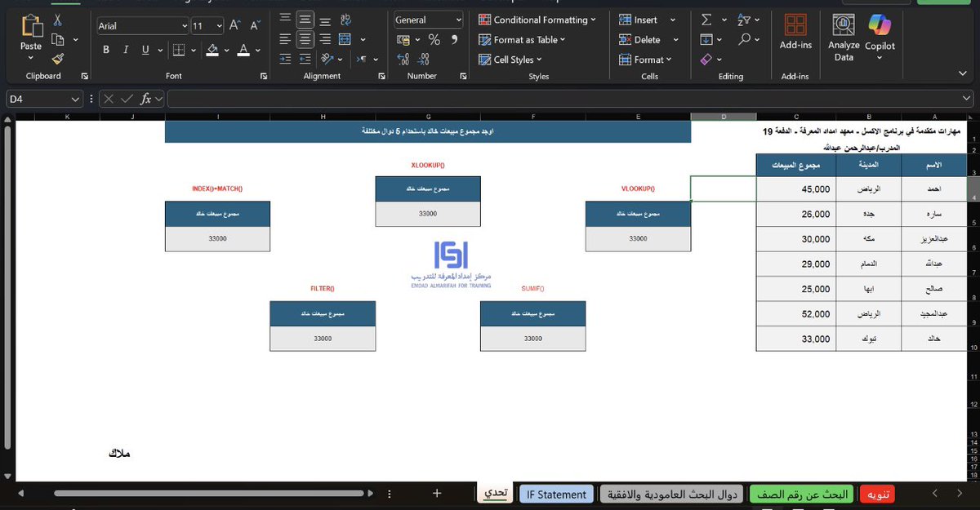Align text left
The image size is (980, 510).
click(285, 39)
